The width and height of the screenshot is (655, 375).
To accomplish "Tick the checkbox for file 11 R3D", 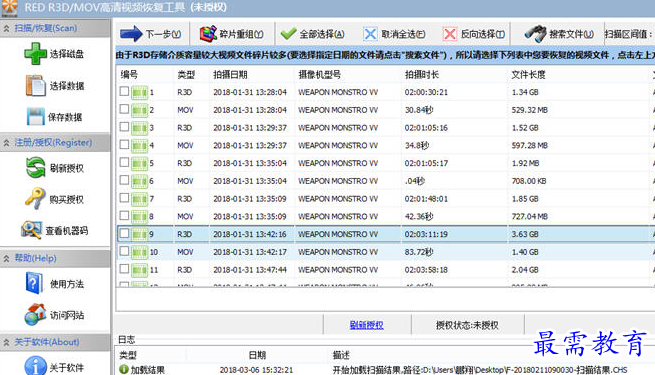I will (124, 269).
